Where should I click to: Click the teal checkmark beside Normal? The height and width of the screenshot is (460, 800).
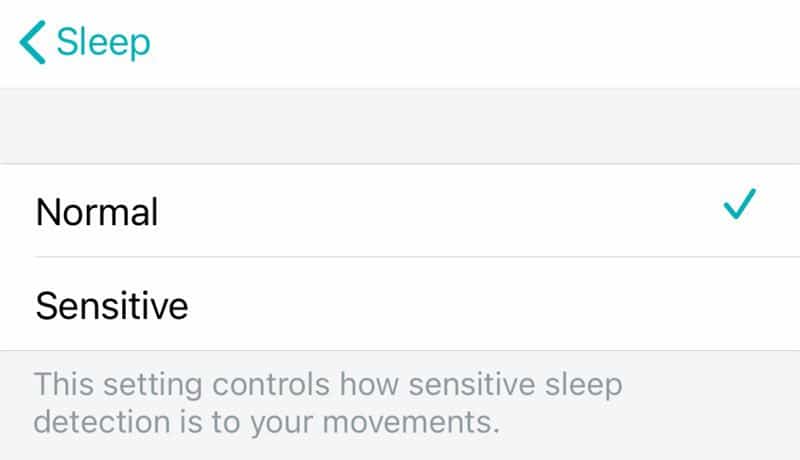click(x=740, y=207)
